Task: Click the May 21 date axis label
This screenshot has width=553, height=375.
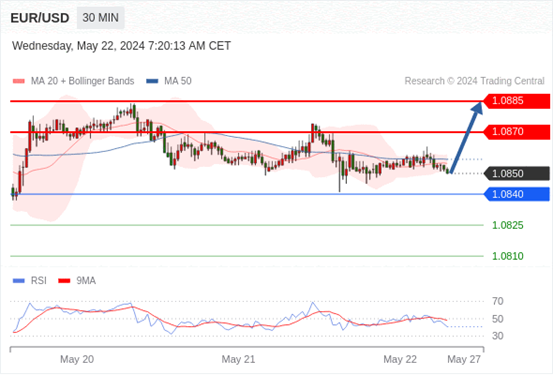Action: click(x=238, y=359)
